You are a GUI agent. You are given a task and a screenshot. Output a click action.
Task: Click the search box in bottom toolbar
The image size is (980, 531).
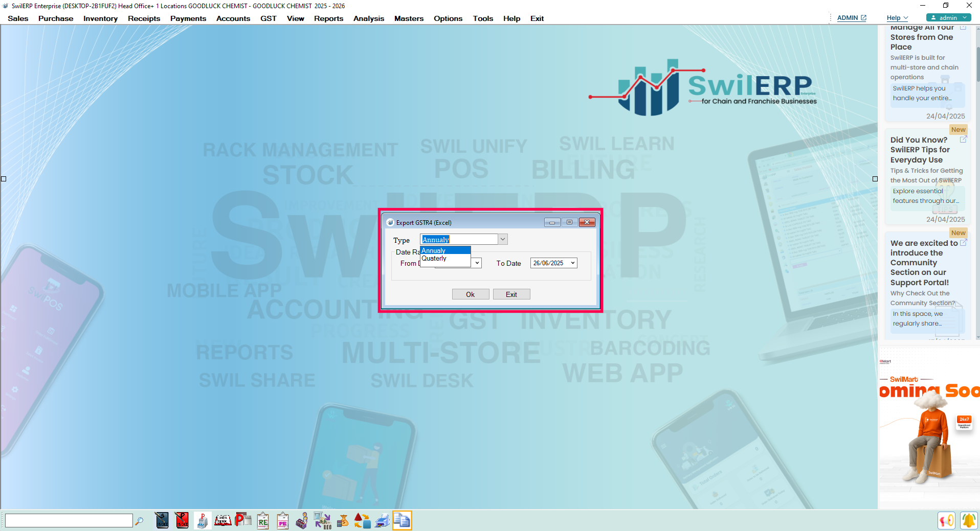tap(69, 521)
